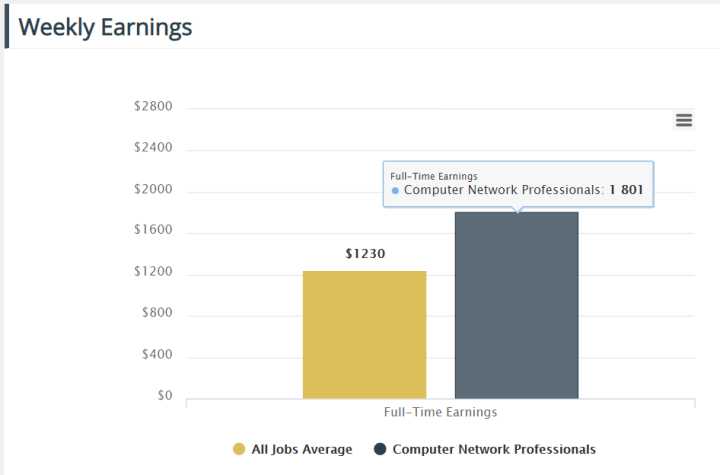Click the Weekly Earnings heading
Screen dimensions: 720x475
point(105,27)
